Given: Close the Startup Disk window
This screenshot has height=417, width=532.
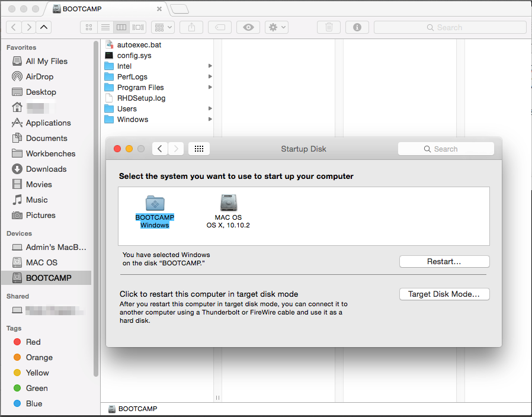Looking at the screenshot, I should pyautogui.click(x=117, y=149).
